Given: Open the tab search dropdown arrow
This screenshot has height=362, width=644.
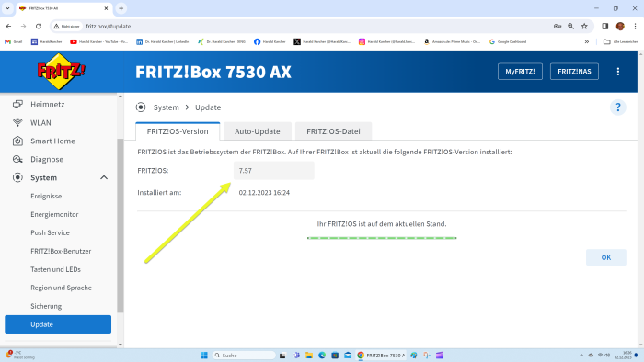Looking at the screenshot, I should click(x=7, y=8).
